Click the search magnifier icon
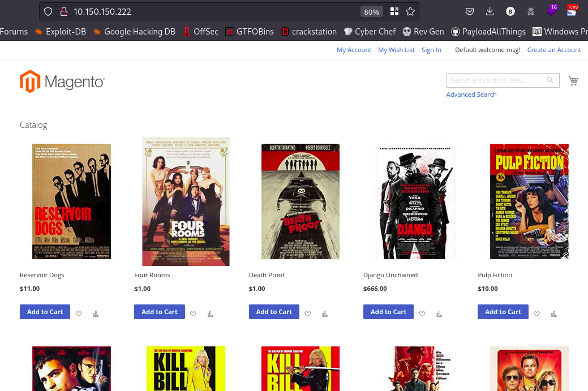588x391 pixels. pos(550,80)
